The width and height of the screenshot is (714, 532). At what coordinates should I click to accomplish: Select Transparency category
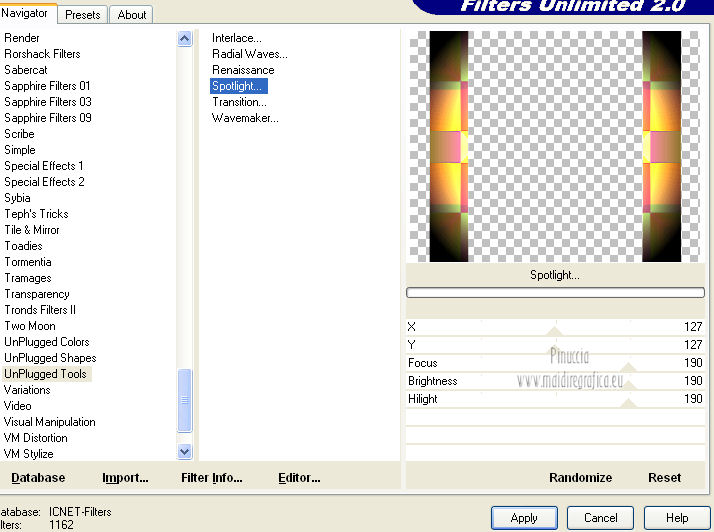point(37,294)
